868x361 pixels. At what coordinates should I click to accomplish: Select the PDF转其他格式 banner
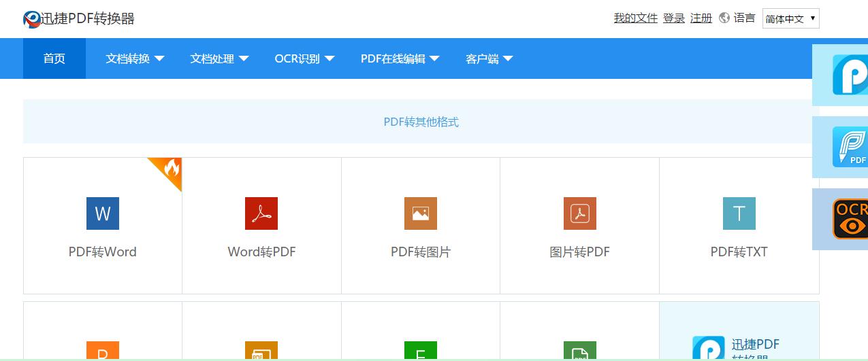[x=421, y=122]
